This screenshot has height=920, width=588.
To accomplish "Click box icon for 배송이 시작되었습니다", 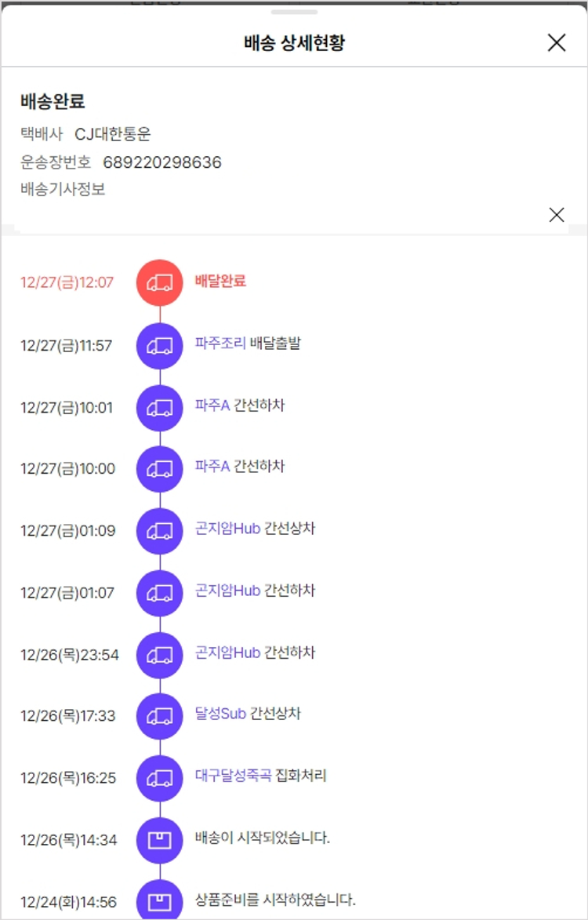I will click(160, 840).
